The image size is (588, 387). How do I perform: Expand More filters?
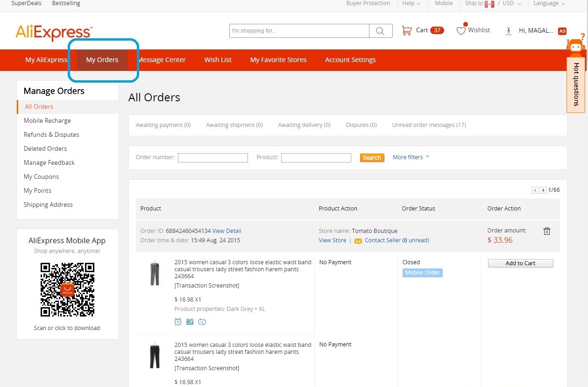411,157
